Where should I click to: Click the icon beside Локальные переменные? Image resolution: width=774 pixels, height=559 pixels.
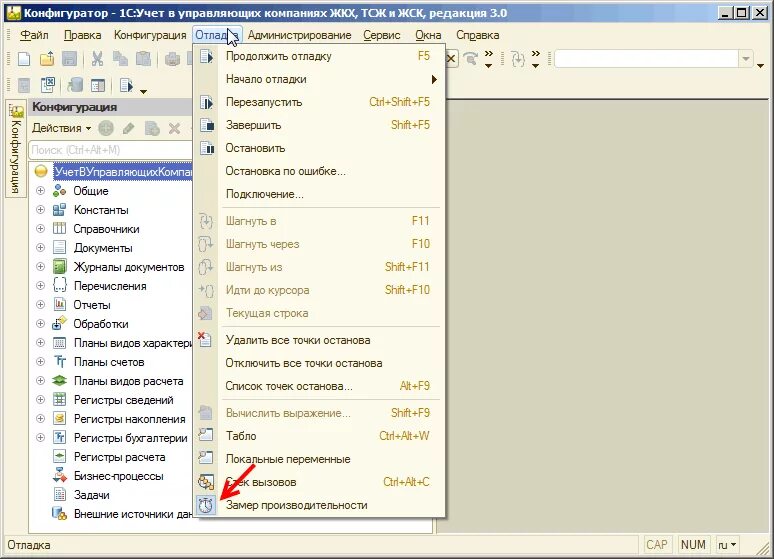pos(206,459)
